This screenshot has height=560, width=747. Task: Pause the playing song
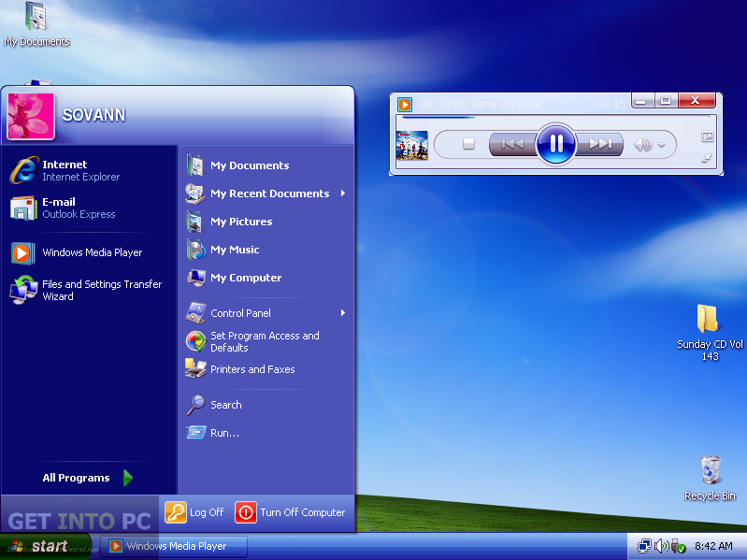(556, 143)
